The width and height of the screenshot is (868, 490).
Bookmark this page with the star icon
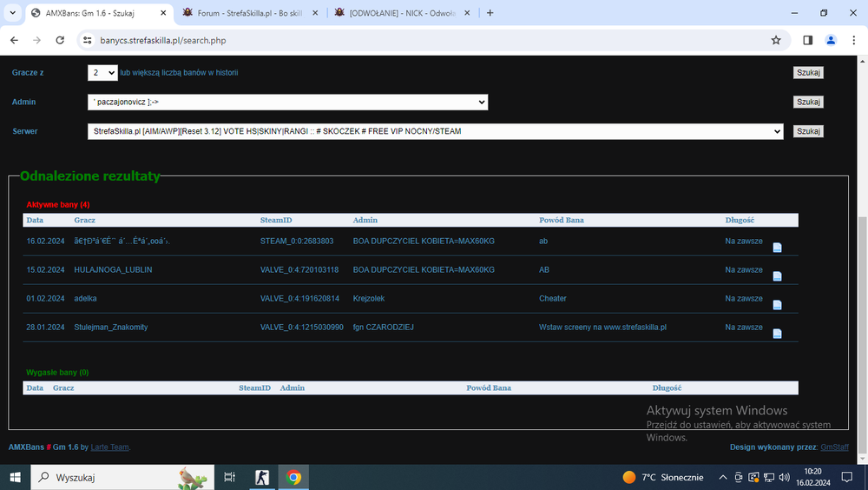[x=776, y=40]
